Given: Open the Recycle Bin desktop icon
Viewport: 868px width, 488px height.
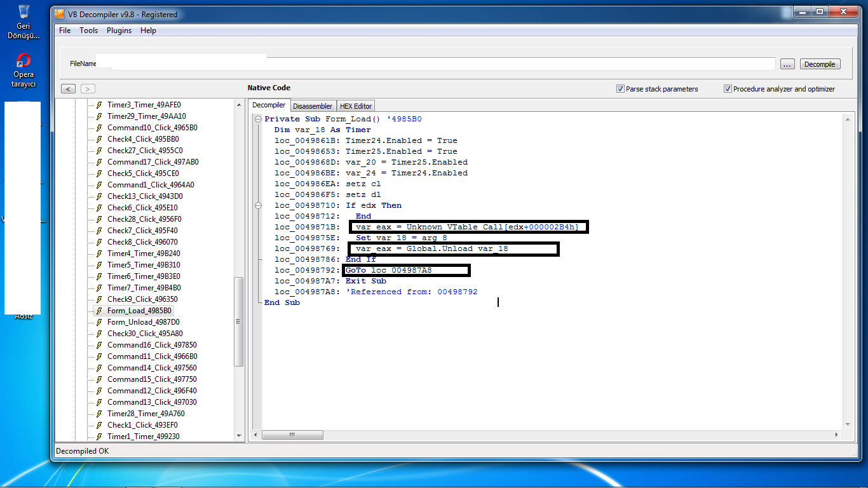Looking at the screenshot, I should pyautogui.click(x=24, y=22).
